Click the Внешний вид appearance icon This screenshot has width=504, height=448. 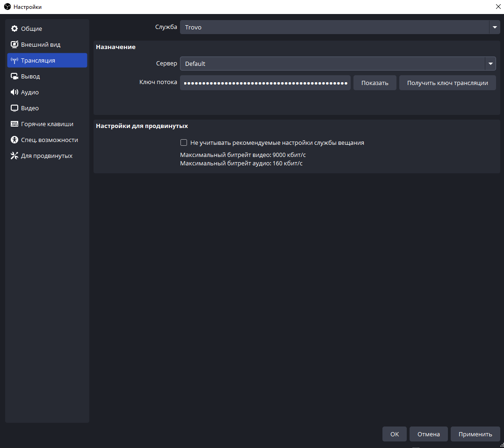click(x=14, y=45)
